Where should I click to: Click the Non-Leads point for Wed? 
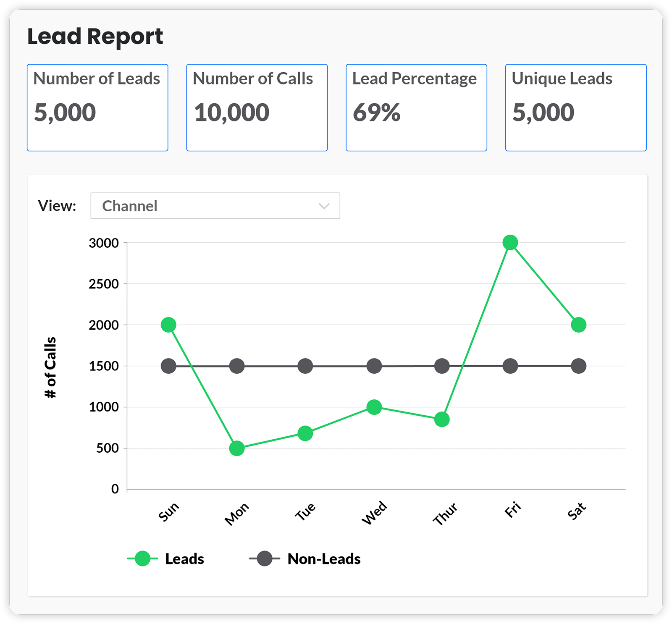[x=374, y=366]
